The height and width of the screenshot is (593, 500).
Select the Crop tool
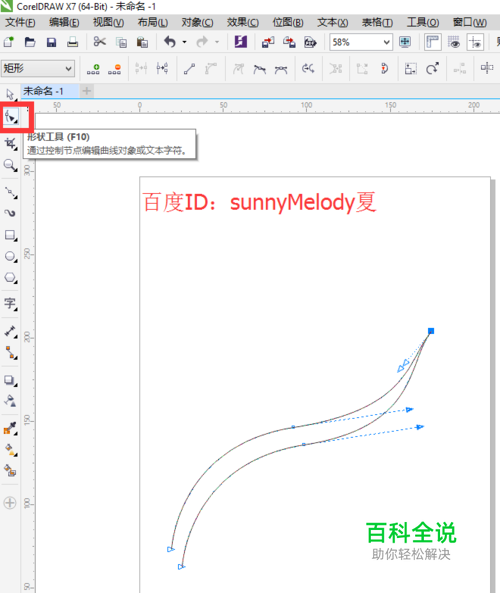pos(10,143)
